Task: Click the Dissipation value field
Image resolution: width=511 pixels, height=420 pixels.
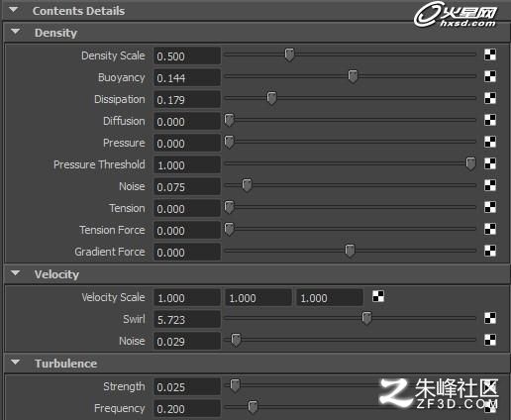Action: pyautogui.click(x=187, y=99)
